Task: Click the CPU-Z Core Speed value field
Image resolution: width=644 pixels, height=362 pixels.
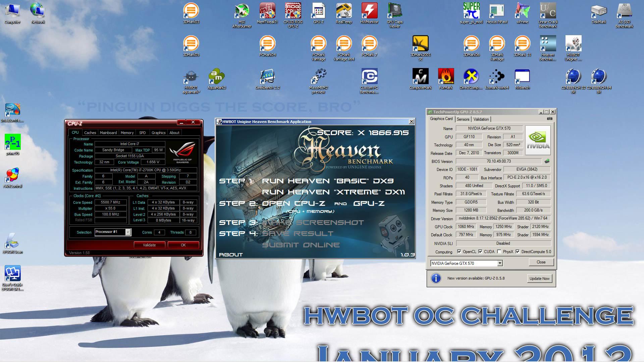Action: (110, 202)
